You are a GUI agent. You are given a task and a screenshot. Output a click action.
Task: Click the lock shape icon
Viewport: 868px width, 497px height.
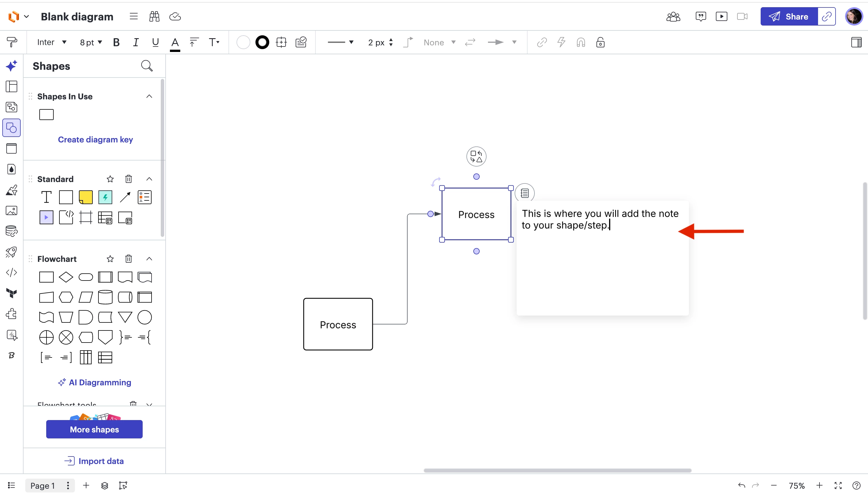600,42
